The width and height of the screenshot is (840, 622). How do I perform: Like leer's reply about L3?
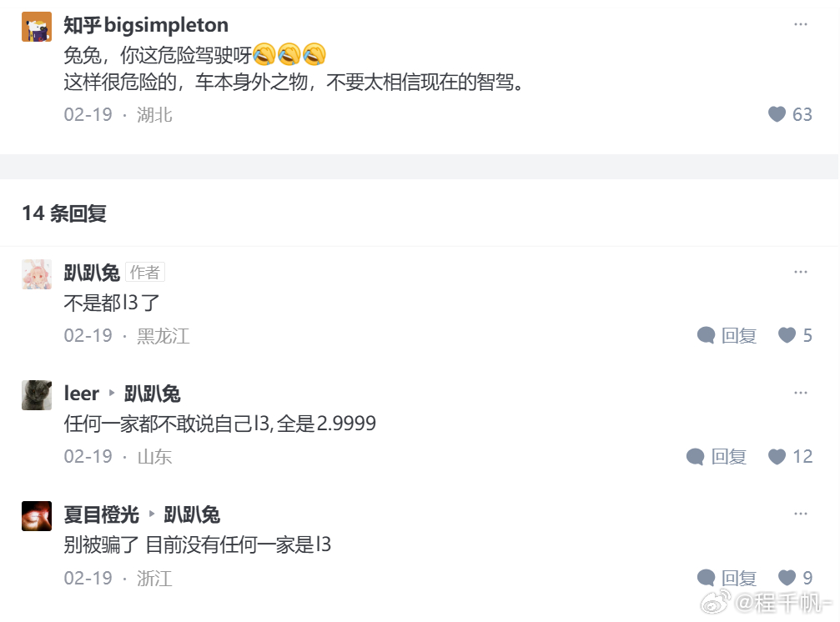coord(777,456)
